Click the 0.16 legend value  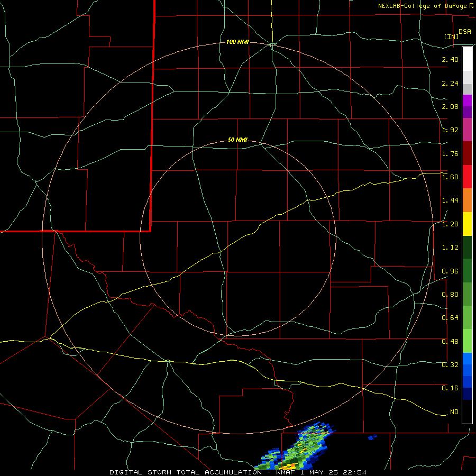tap(450, 388)
